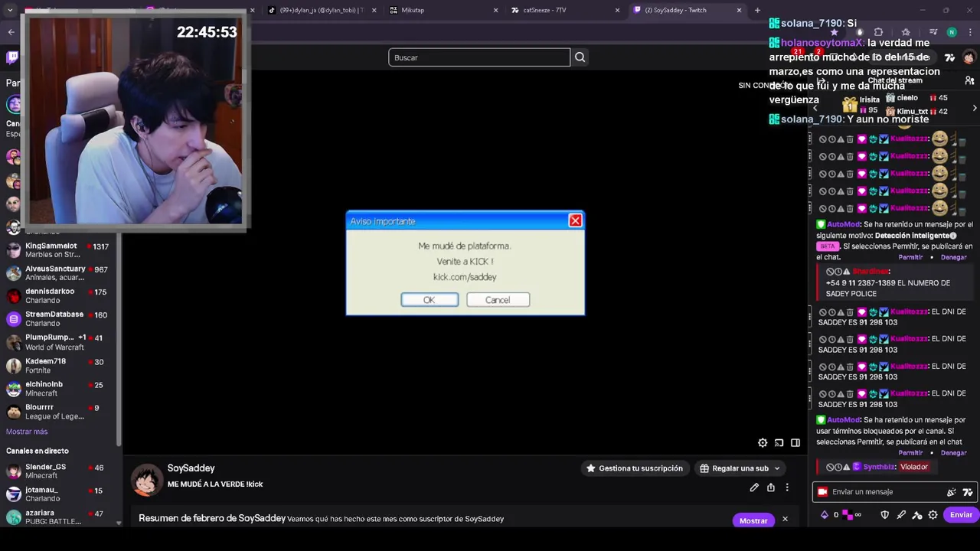Click Mostrar más in the sidebar
Image resolution: width=980 pixels, height=551 pixels.
point(27,432)
